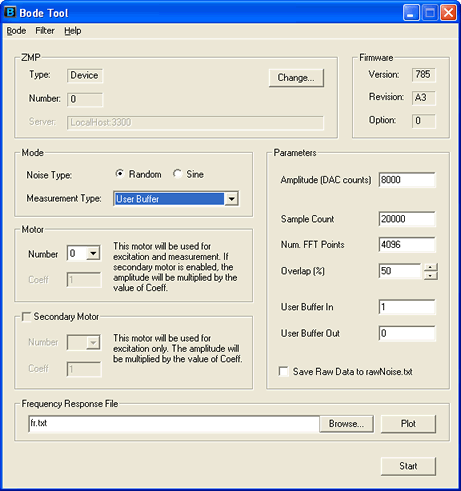Click the Bode Tool title bar icon

[10, 12]
